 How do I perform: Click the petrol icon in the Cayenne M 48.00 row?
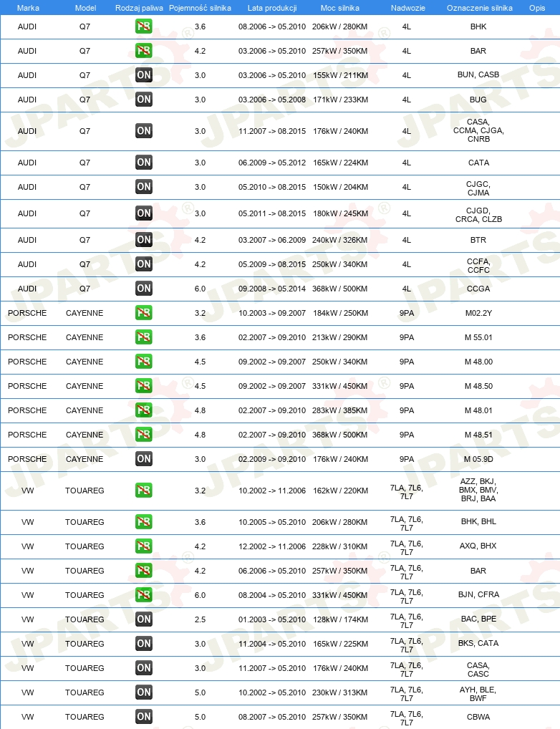coord(144,361)
